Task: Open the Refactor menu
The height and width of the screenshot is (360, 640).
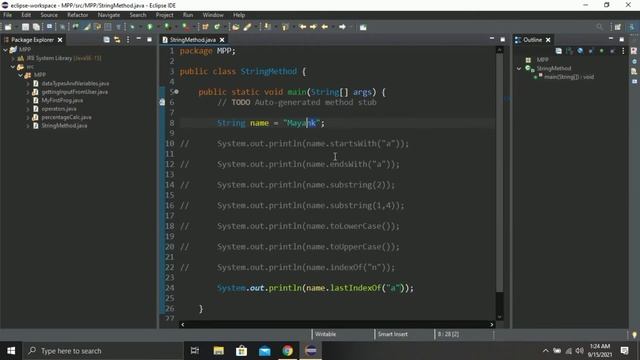Action: pos(78,15)
